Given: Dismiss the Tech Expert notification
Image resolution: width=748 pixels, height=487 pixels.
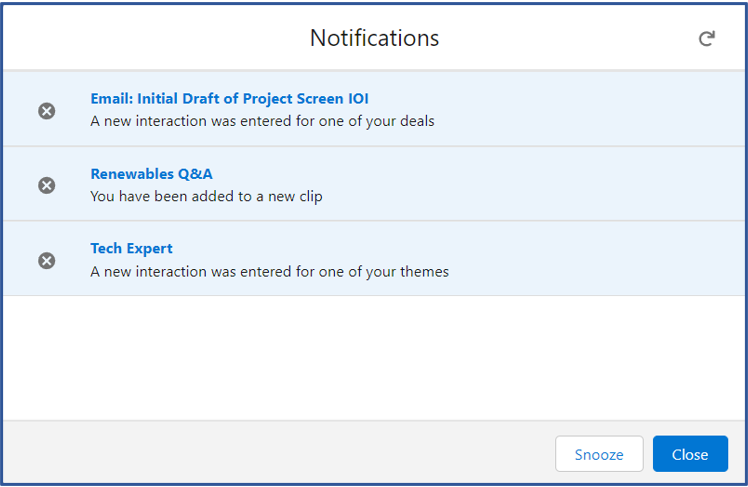Looking at the screenshot, I should [x=47, y=260].
